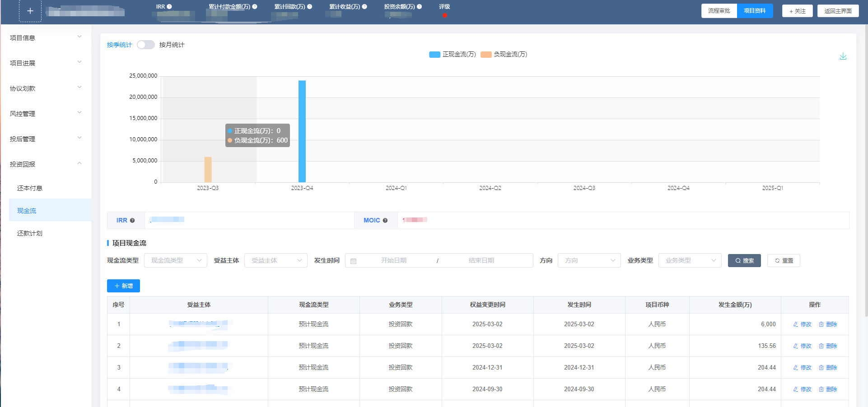The width and height of the screenshot is (868, 407).
Task: Expand 投后管理 sidebar menu
Action: 46,139
